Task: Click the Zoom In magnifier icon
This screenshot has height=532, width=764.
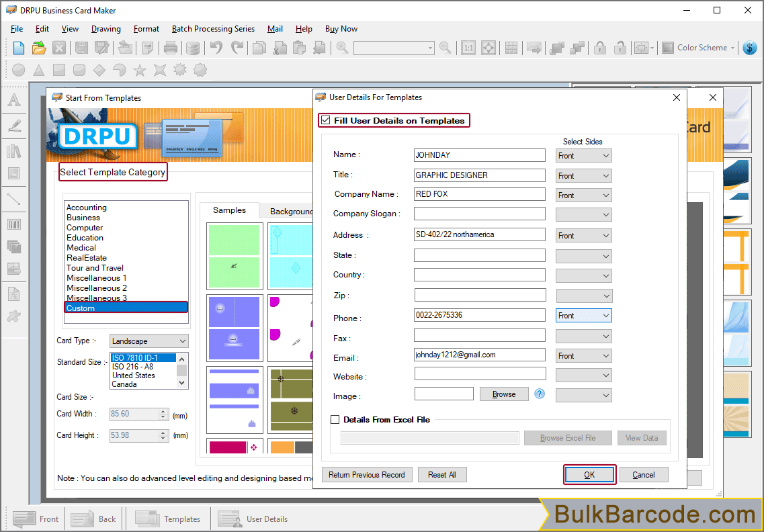Action: coord(343,48)
